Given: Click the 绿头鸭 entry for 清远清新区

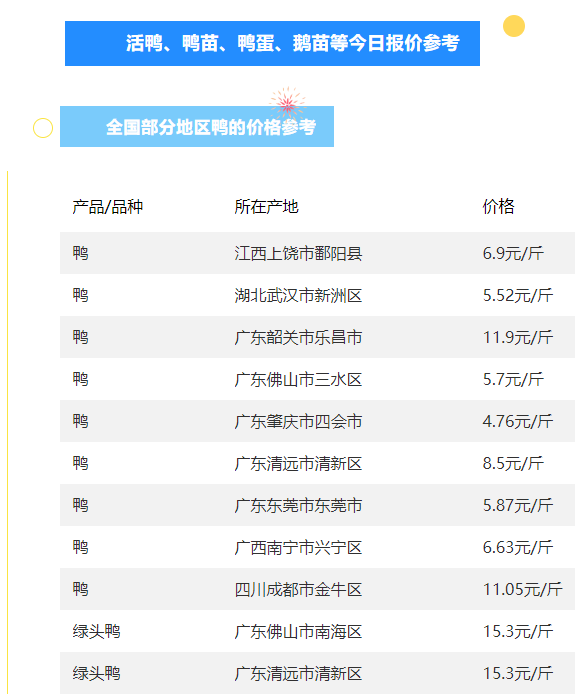Looking at the screenshot, I should (97, 673).
